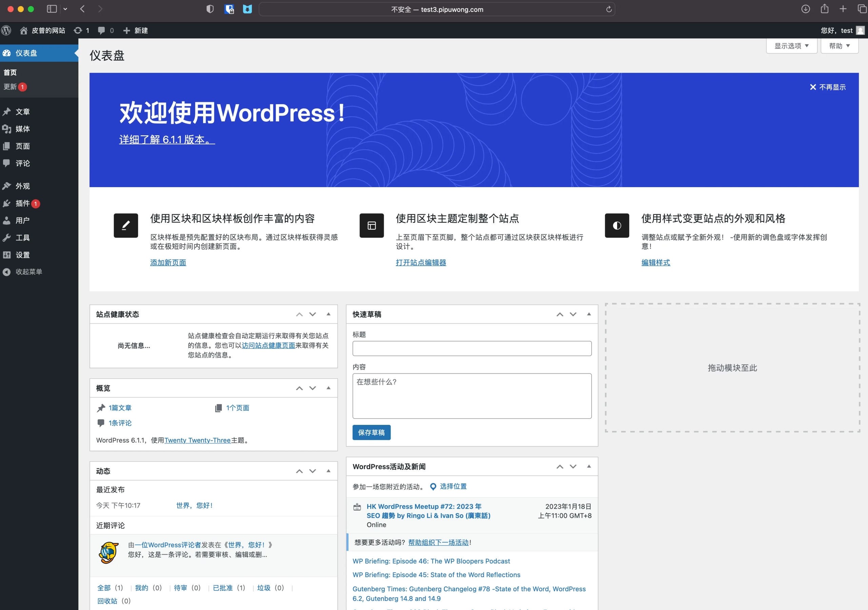The width and height of the screenshot is (868, 610).
Task: Expand 帮助 dropdown
Action: (839, 46)
